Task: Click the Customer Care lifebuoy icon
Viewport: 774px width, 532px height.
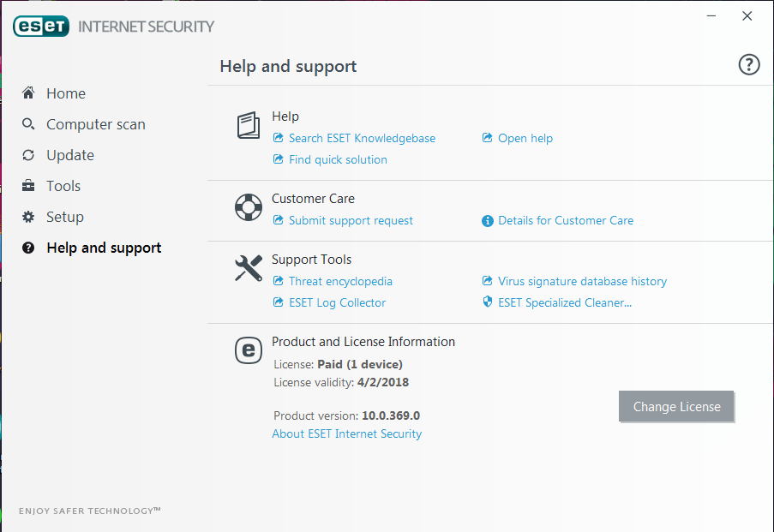Action: (249, 207)
